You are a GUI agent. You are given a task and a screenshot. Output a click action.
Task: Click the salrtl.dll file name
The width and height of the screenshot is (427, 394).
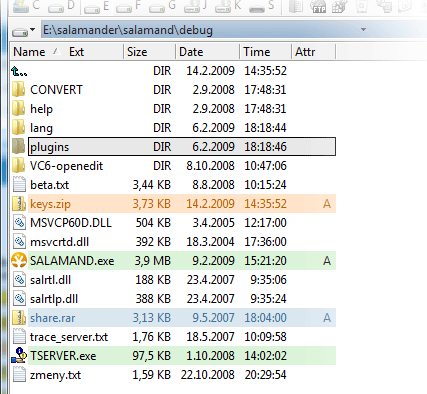coord(50,280)
